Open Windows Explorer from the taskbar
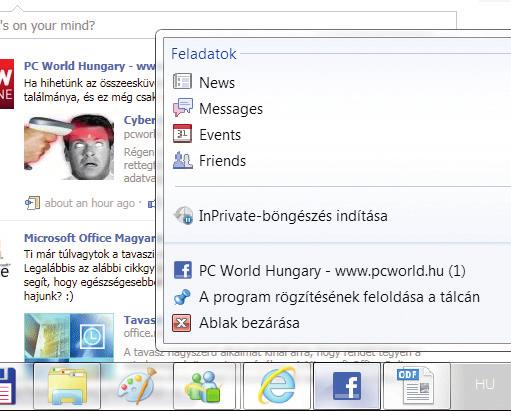 (67, 386)
